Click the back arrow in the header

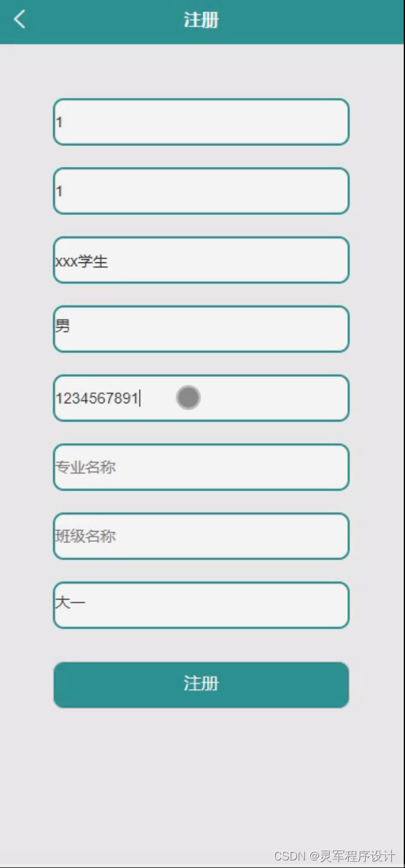[x=20, y=19]
